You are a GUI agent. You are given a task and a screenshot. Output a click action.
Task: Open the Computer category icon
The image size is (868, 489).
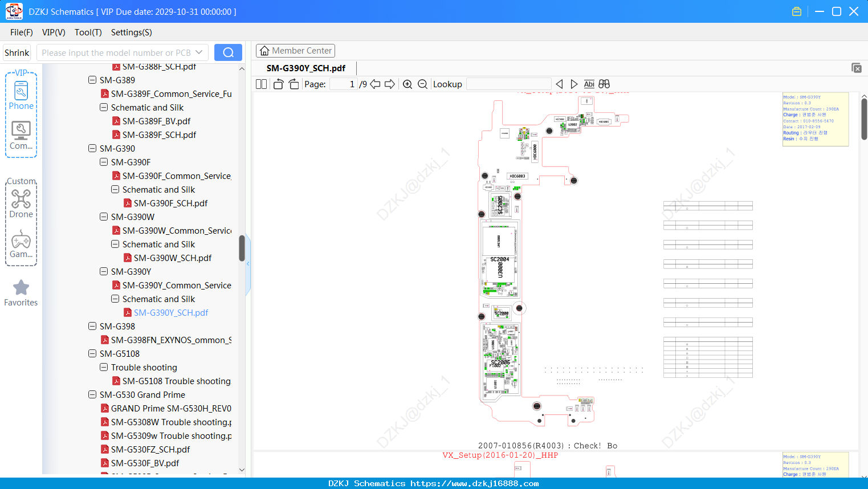click(21, 135)
